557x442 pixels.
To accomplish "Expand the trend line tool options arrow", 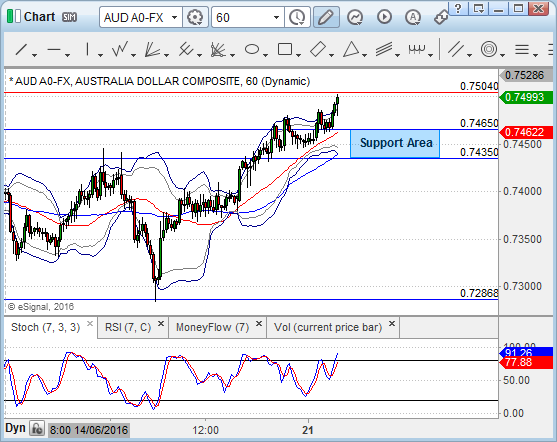I will click(x=34, y=55).
